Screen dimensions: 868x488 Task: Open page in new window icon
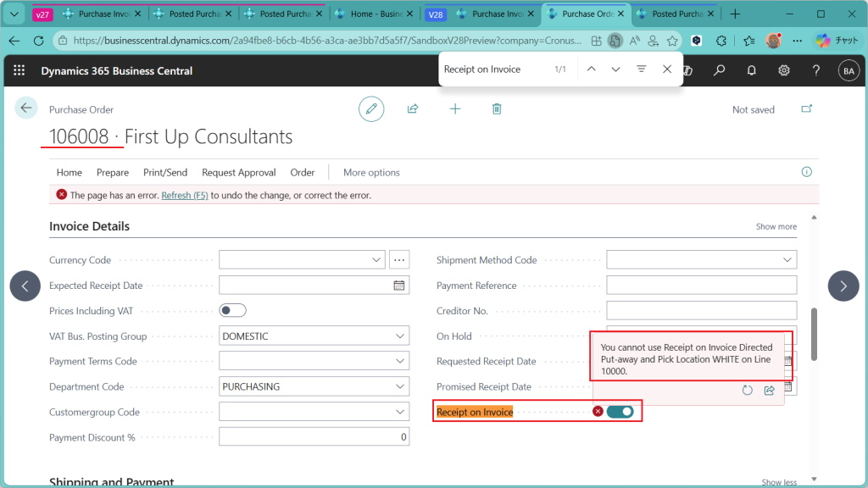click(806, 108)
